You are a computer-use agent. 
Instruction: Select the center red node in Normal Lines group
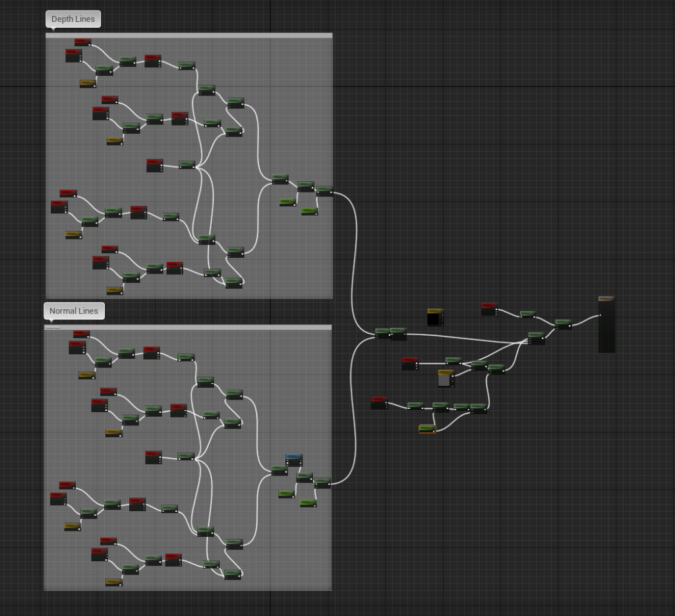point(153,457)
